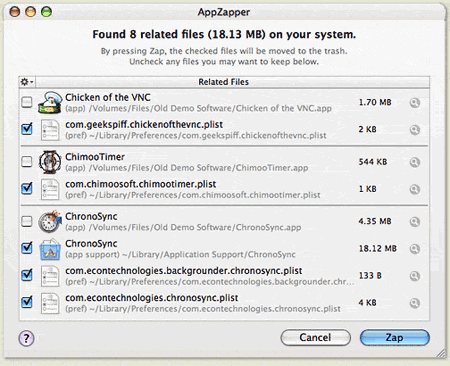The height and width of the screenshot is (366, 450).
Task: Open the gear action menu
Action: pyautogui.click(x=27, y=82)
